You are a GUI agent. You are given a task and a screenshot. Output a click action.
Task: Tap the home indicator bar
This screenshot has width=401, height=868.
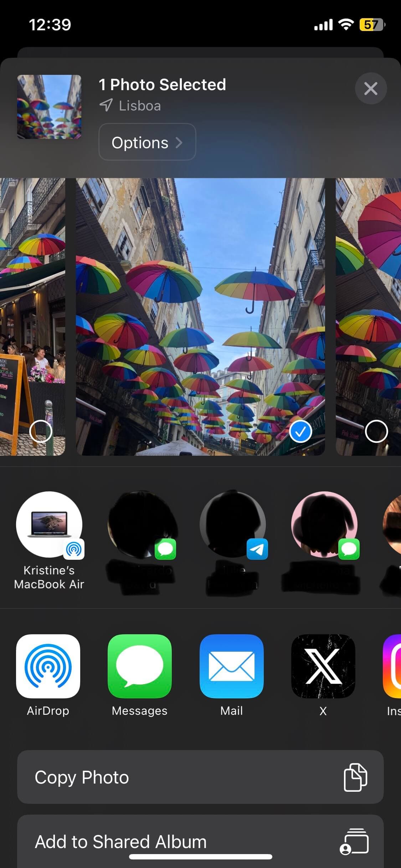coord(200,857)
